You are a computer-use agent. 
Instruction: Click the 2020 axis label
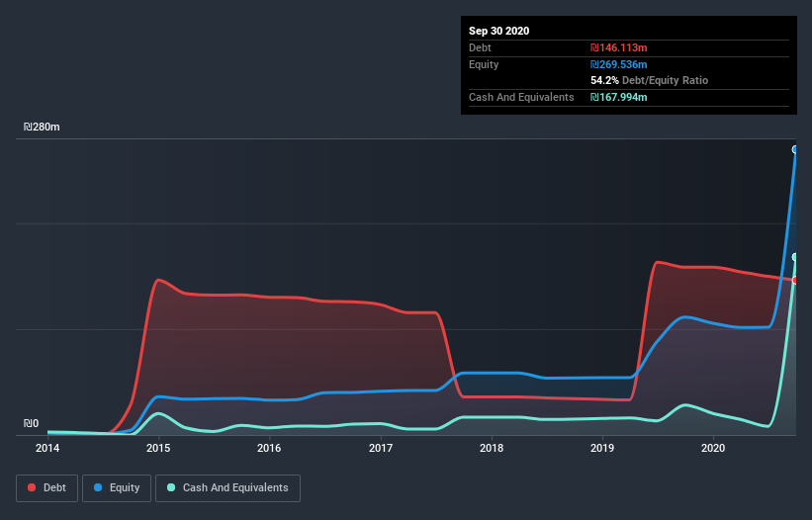pos(713,448)
